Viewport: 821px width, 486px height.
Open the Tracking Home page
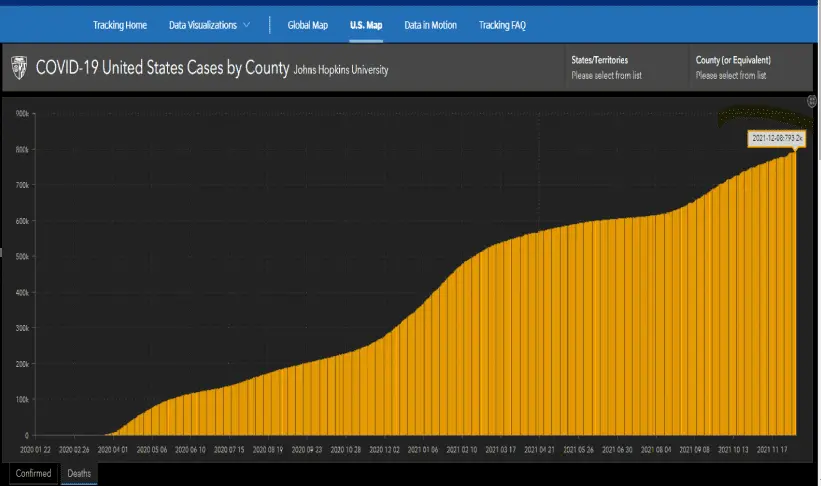(x=120, y=24)
